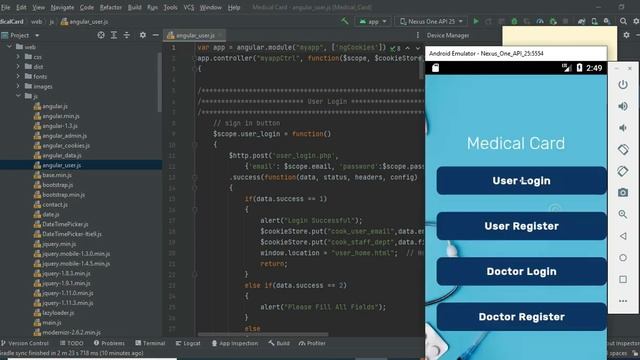Hide the Project panel with minus icon
The width and height of the screenshot is (640, 360).
pos(156,35)
